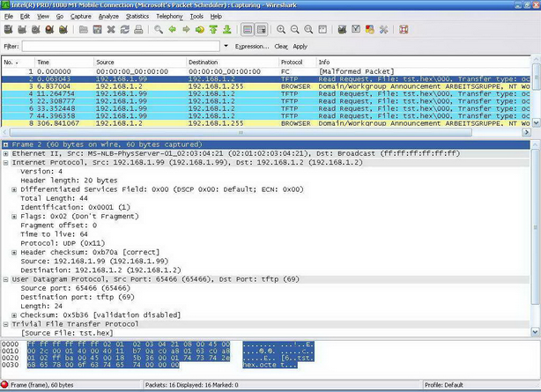Click the Find packet magnifier icon
The image size is (541, 392).
(158, 30)
